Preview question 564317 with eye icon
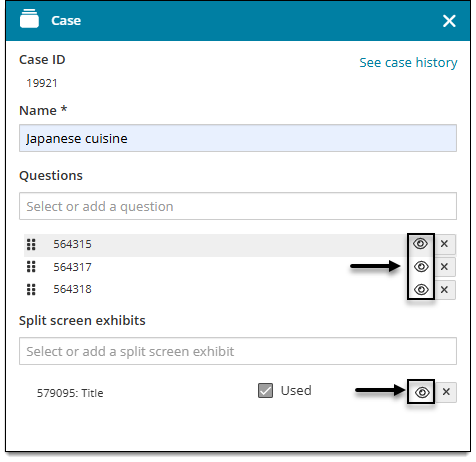Image resolution: width=476 pixels, height=462 pixels. point(421,267)
